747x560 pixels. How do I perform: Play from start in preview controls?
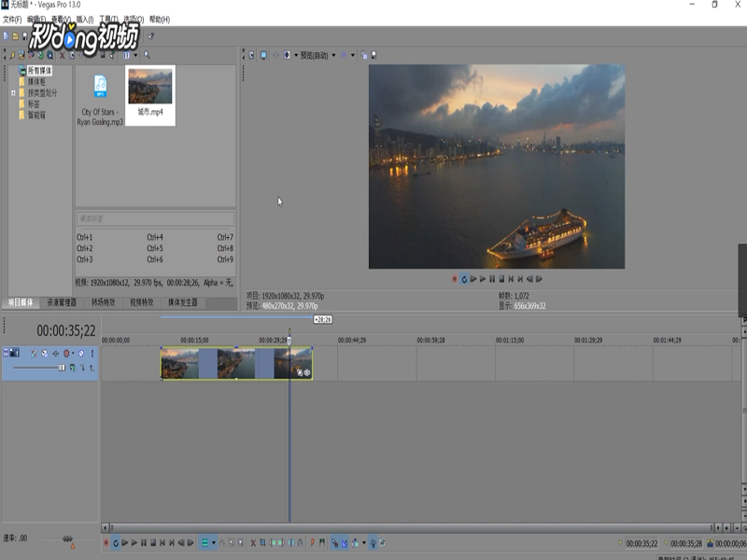(x=473, y=279)
